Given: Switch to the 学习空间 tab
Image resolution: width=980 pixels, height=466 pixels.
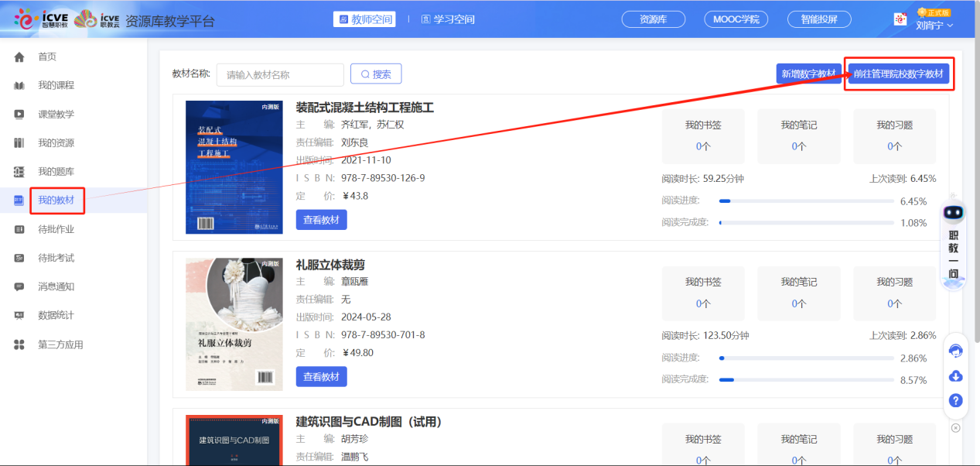Looking at the screenshot, I should pos(448,19).
